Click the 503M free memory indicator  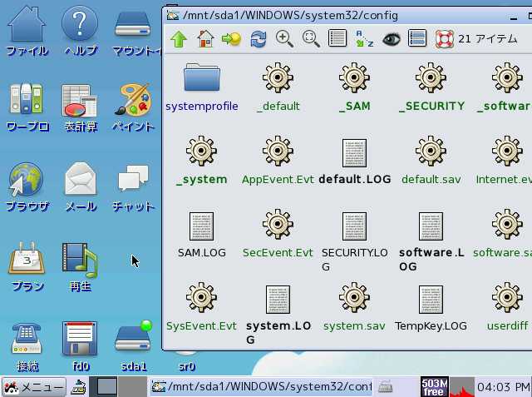coord(435,387)
